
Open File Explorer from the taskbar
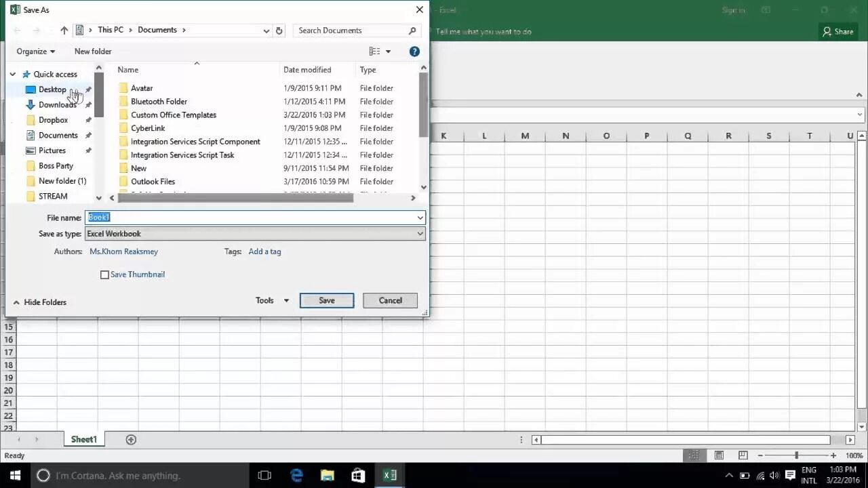[327, 475]
